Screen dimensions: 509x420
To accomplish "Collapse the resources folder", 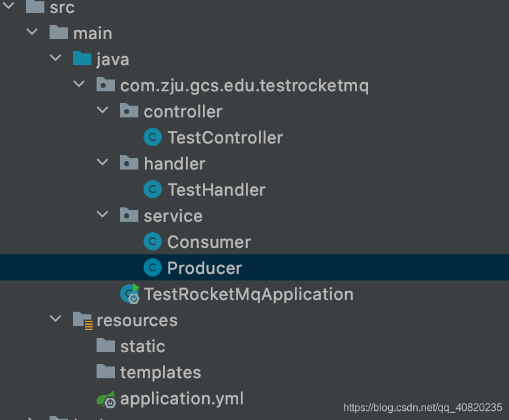I will pyautogui.click(x=55, y=320).
